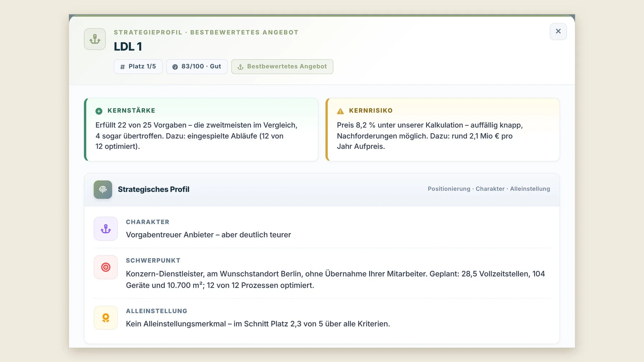Click the warning triangle icon next to Kernrisiko
Image resolution: width=644 pixels, height=362 pixels.
pos(340,111)
